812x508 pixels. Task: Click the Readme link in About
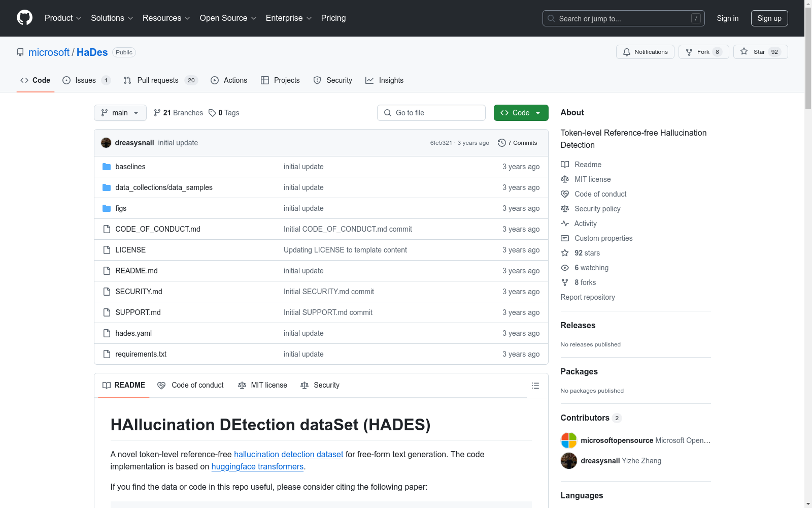tap(588, 165)
